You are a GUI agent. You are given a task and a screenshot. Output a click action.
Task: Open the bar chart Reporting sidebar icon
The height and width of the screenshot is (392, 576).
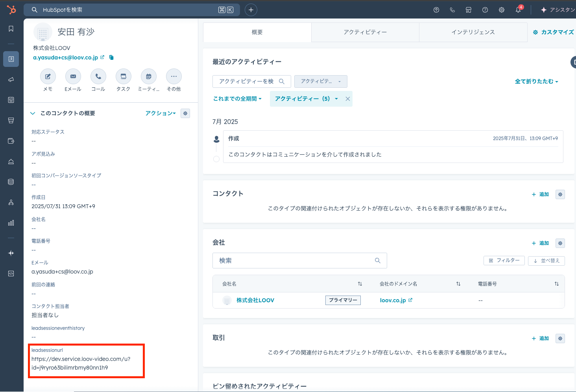pyautogui.click(x=11, y=223)
